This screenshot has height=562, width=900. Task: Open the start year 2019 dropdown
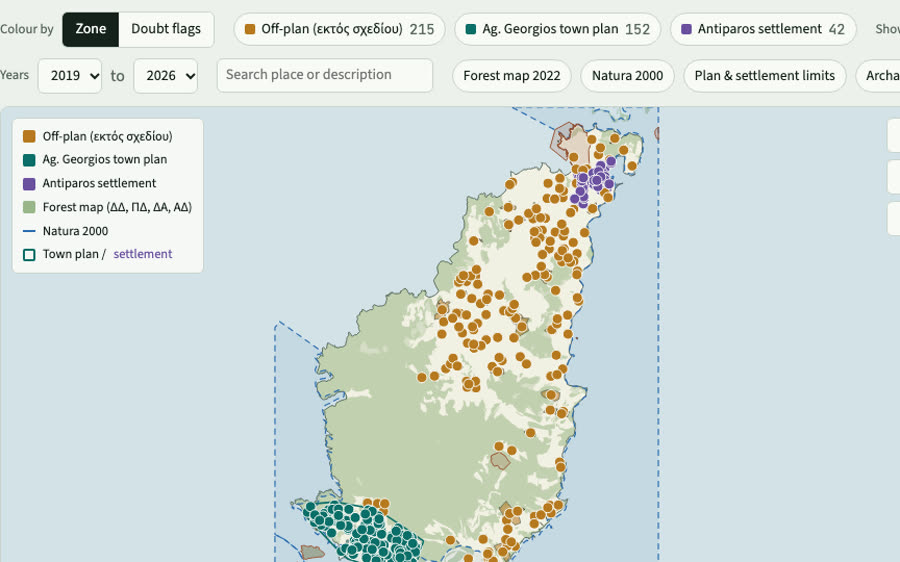70,76
